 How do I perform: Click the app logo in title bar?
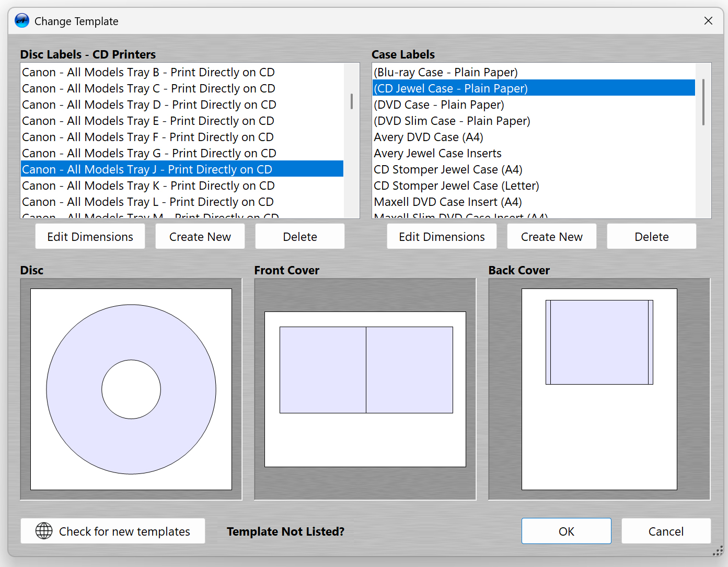[22, 21]
